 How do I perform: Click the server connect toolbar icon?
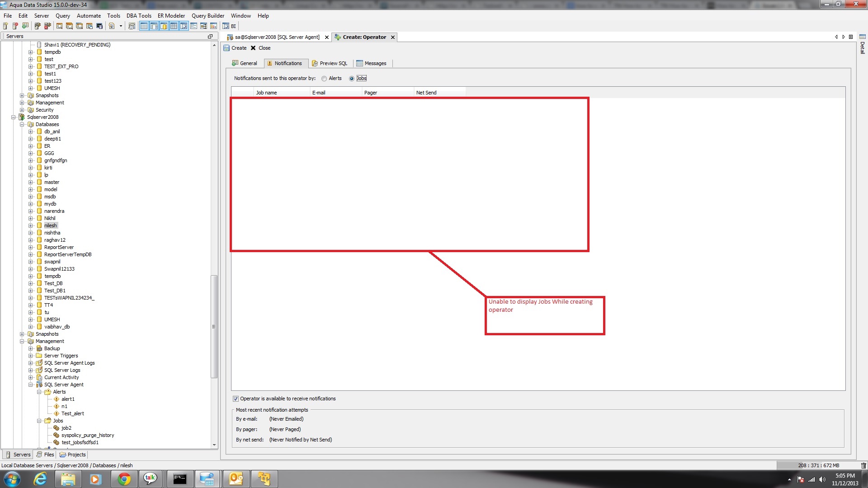pyautogui.click(x=38, y=26)
